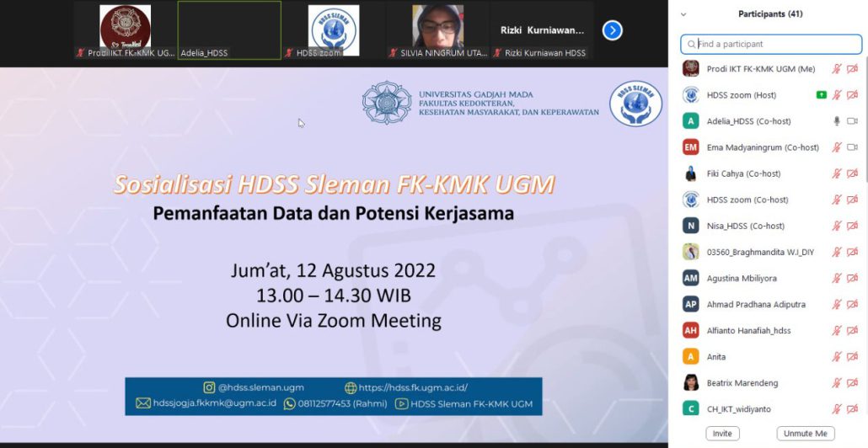Click mic icon for Ahmad Pradhana Adiputra
Viewport: 868px width, 448px height.
837,304
